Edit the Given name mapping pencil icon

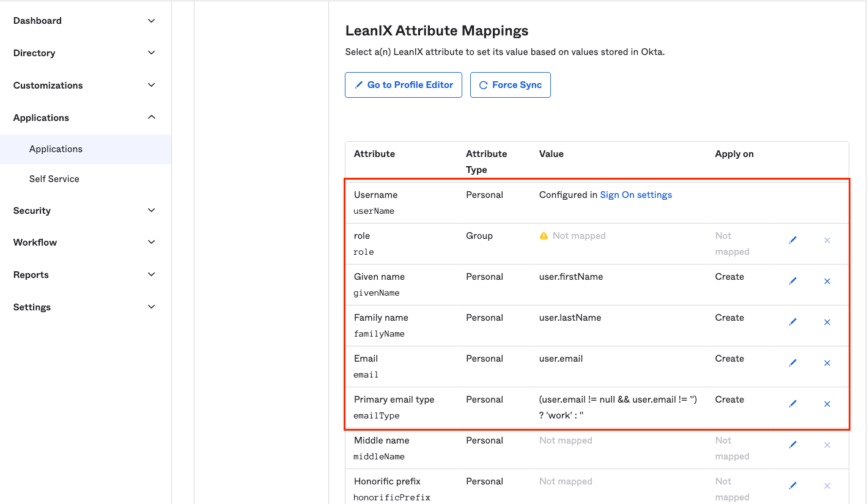pyautogui.click(x=793, y=282)
